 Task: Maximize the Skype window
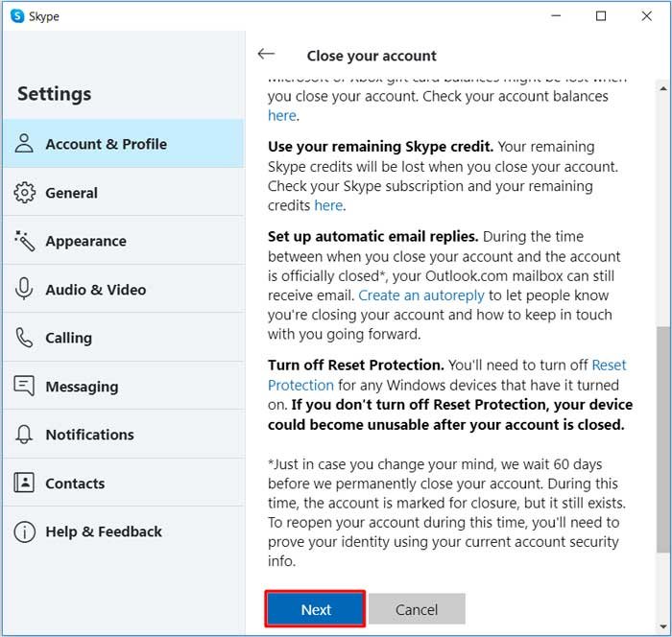(x=601, y=16)
